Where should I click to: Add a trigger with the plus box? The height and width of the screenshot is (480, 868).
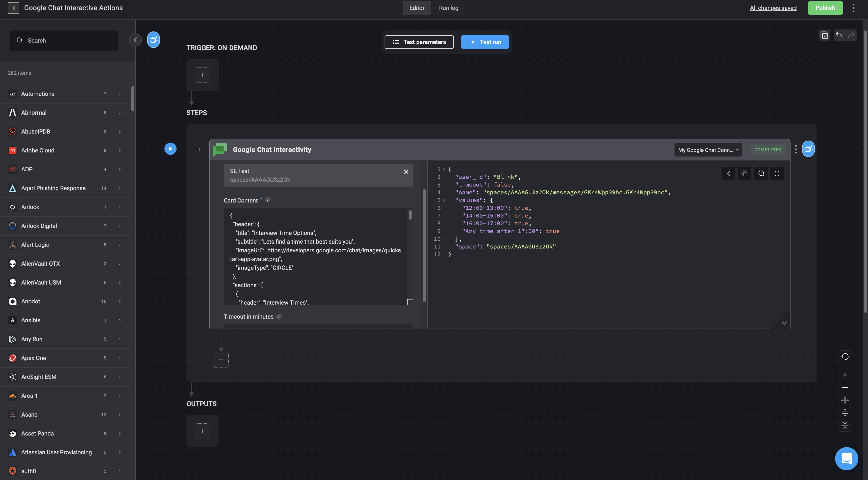[x=202, y=75]
